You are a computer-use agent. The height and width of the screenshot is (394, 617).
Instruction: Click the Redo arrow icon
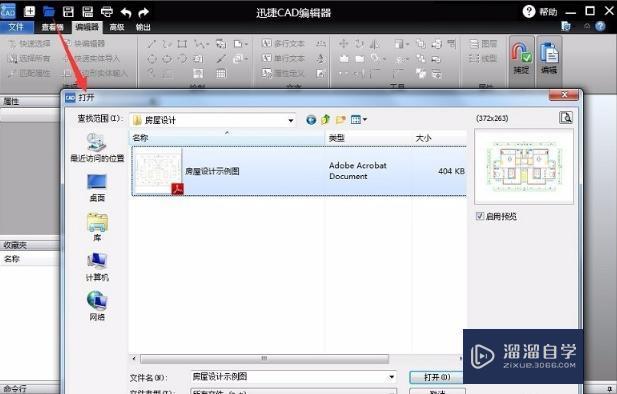click(144, 13)
